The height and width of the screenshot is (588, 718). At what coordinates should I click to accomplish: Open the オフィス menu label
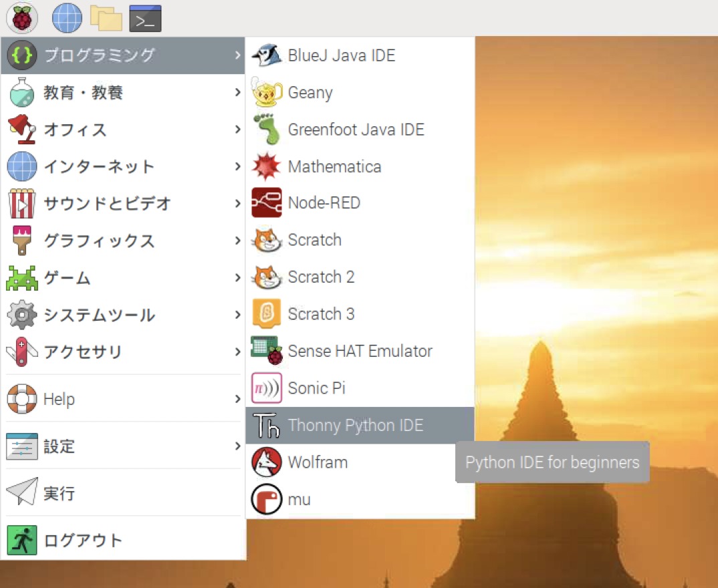point(75,130)
